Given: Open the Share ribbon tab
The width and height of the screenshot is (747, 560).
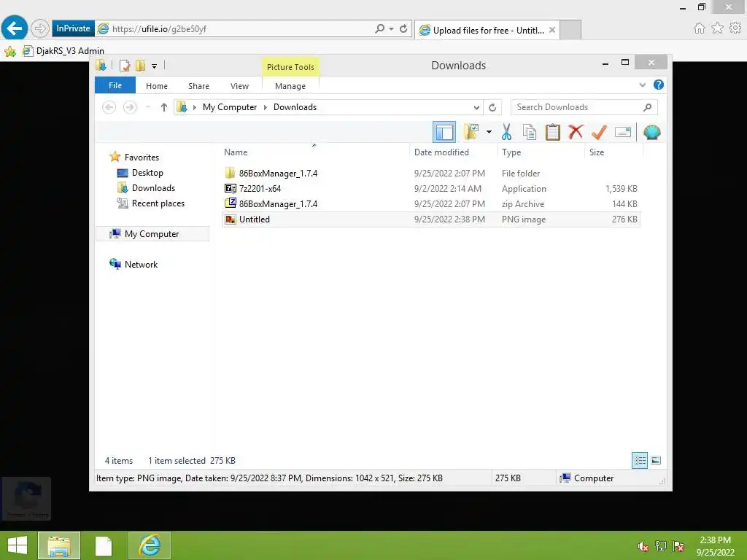Looking at the screenshot, I should point(198,86).
